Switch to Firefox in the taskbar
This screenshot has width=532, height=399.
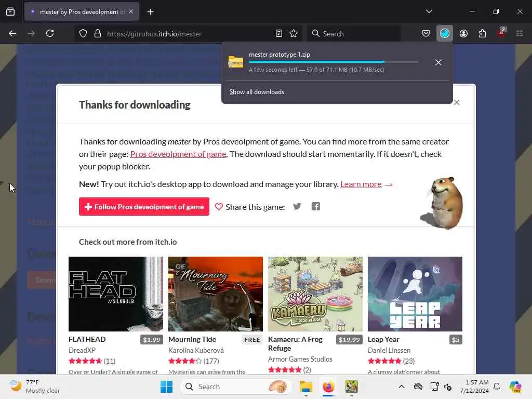328,387
